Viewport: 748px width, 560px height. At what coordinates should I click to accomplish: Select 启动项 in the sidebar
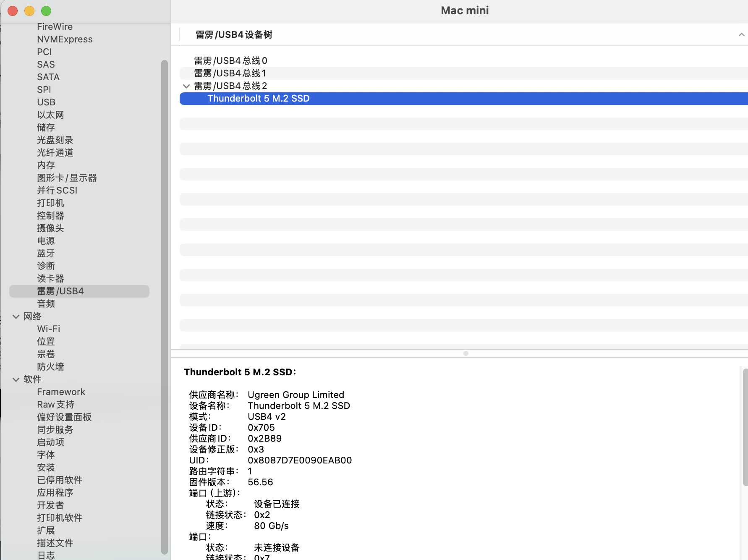pyautogui.click(x=50, y=442)
